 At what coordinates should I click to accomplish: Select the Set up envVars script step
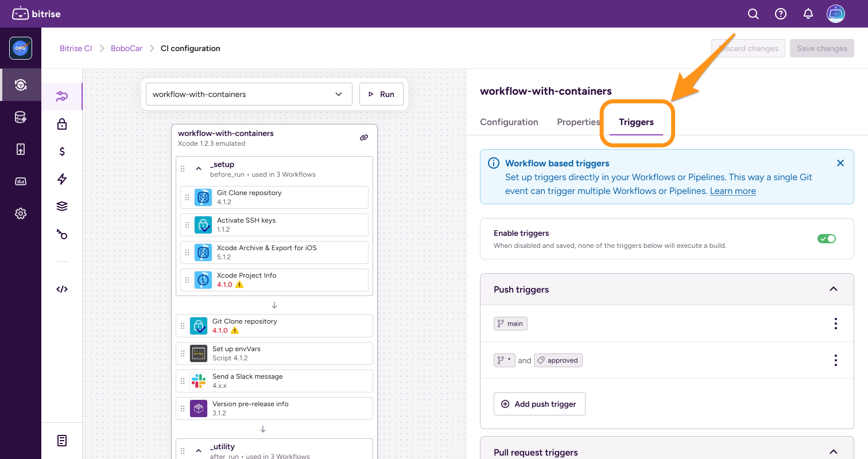pos(274,353)
